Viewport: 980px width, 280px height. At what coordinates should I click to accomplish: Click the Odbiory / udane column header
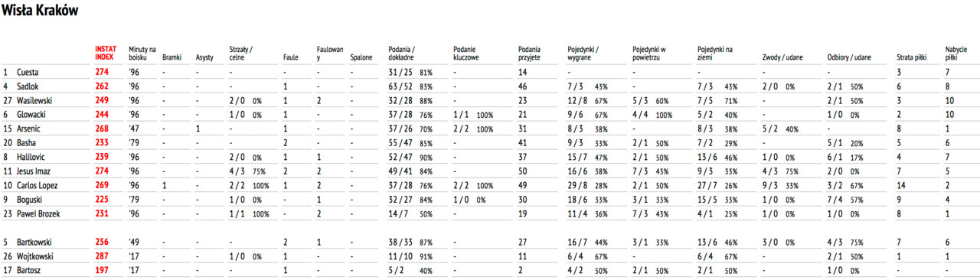[x=849, y=57]
